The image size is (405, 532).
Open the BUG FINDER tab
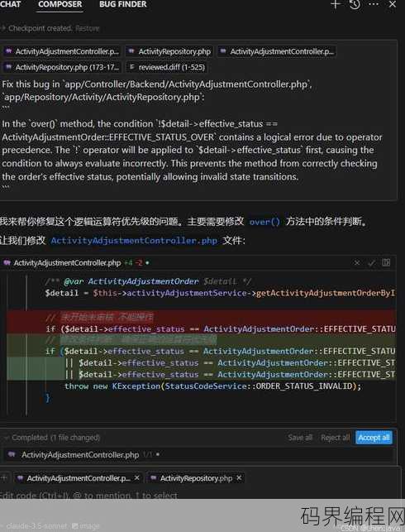tap(122, 4)
